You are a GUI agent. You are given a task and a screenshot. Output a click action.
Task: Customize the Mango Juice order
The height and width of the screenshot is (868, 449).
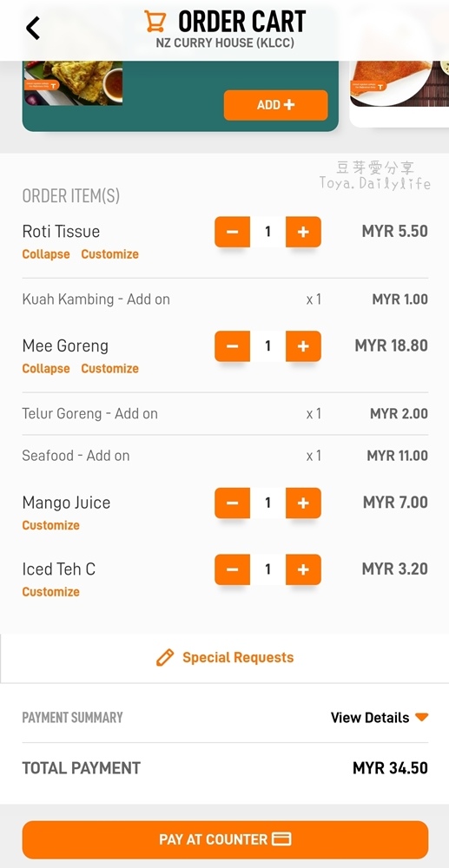pyautogui.click(x=51, y=525)
